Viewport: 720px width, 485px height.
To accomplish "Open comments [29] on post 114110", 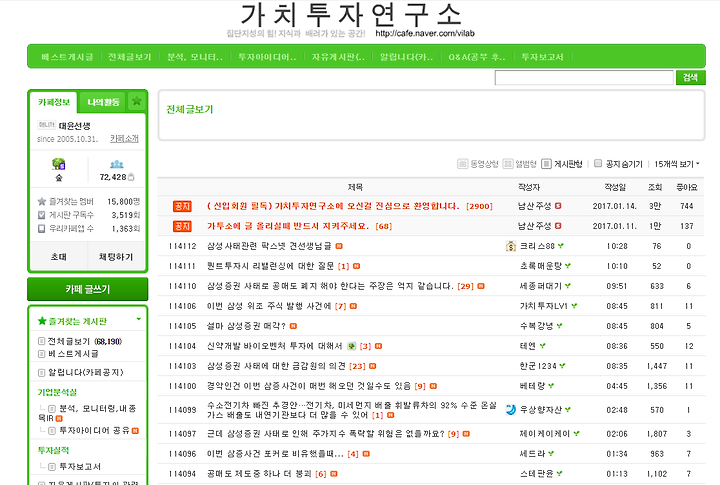I will [x=465, y=286].
